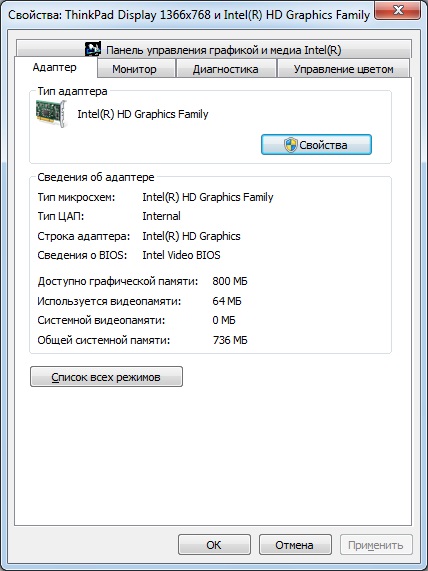Click the Intel panel tab icon
Viewport: 428px width, 571px height.
(x=93, y=49)
